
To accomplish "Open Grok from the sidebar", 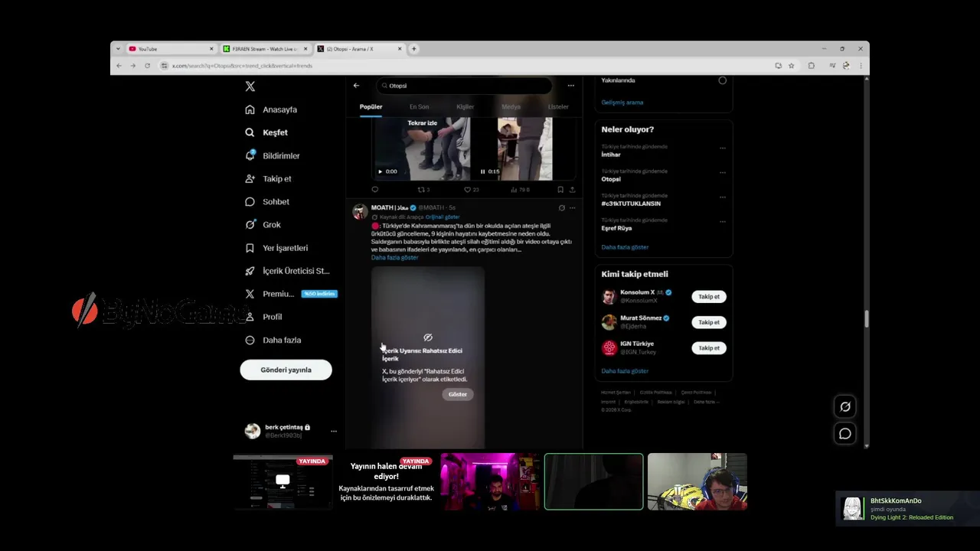I will 263,224.
